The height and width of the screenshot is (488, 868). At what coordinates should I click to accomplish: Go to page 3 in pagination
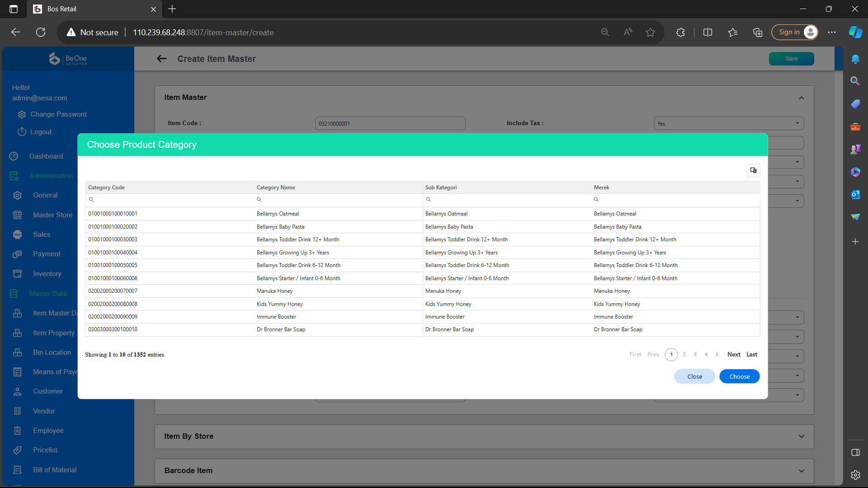point(695,355)
